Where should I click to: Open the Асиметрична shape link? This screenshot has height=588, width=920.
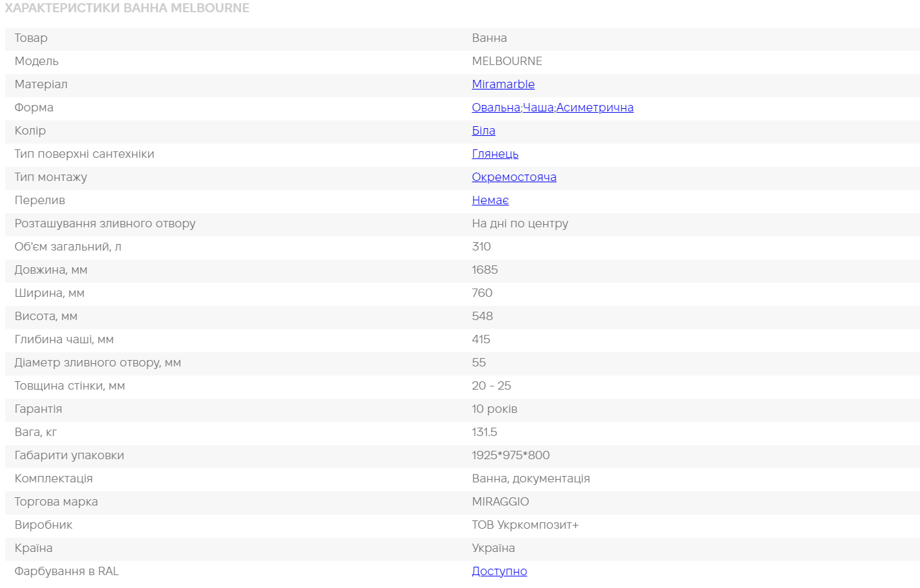click(x=595, y=108)
